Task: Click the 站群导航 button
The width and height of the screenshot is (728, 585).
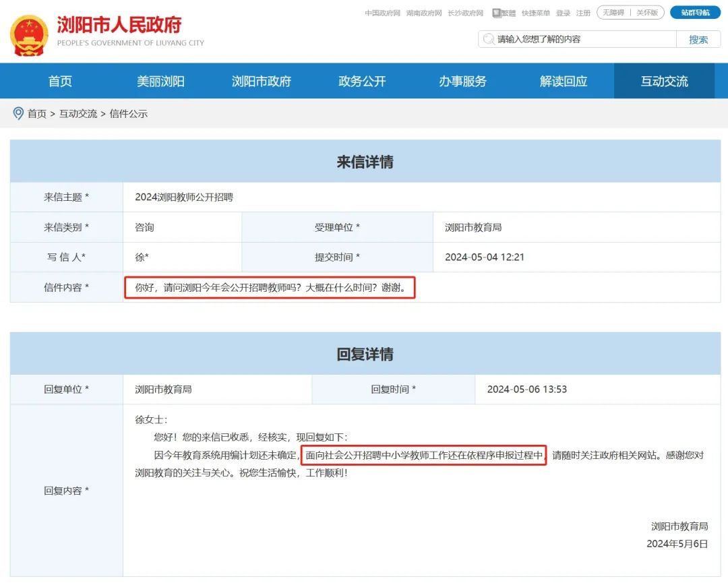Action: coord(695,13)
